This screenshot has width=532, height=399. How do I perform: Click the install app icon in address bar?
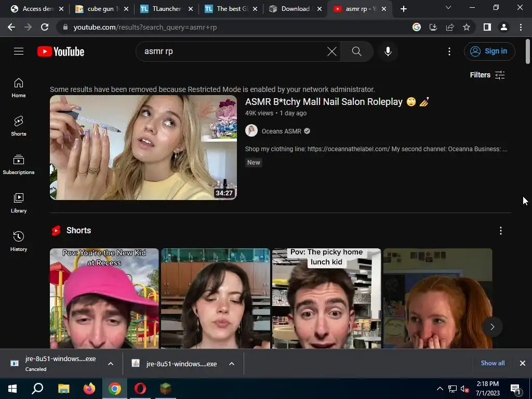click(x=433, y=27)
